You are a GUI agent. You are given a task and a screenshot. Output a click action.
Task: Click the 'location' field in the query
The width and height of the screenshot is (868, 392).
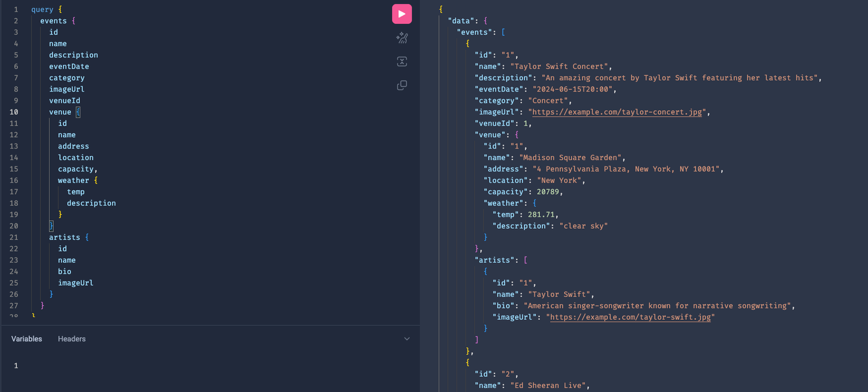(x=76, y=158)
